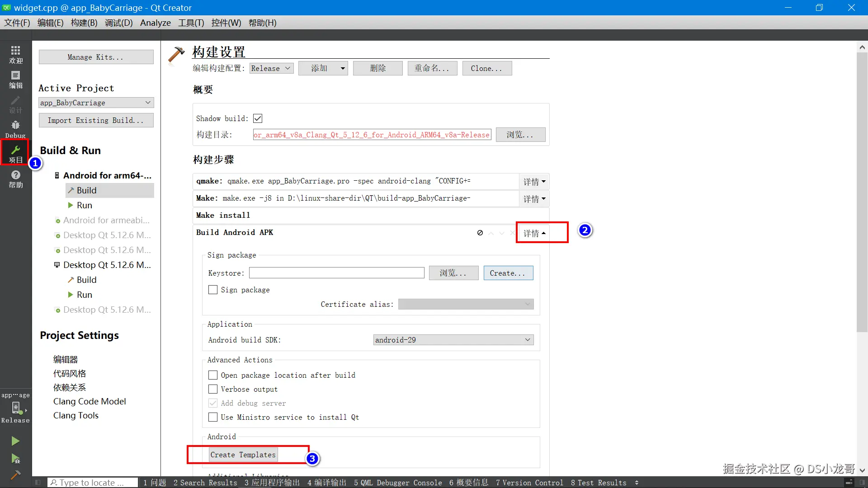Open the Welcome (欢迎) mode icon
868x488 pixels.
[15, 54]
